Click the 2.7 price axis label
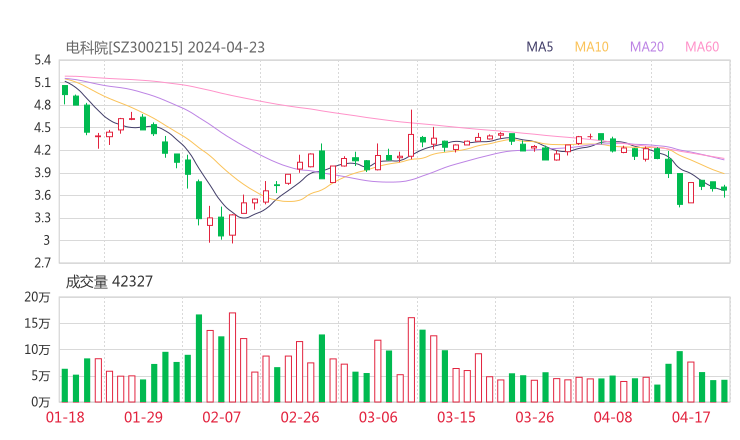Screen dimensions: 740x440 pos(41,263)
